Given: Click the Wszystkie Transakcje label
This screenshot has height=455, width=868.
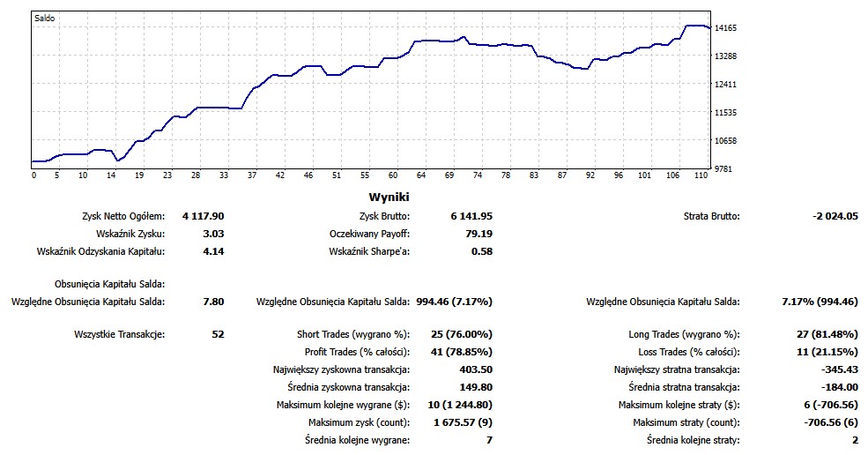Looking at the screenshot, I should 121,334.
